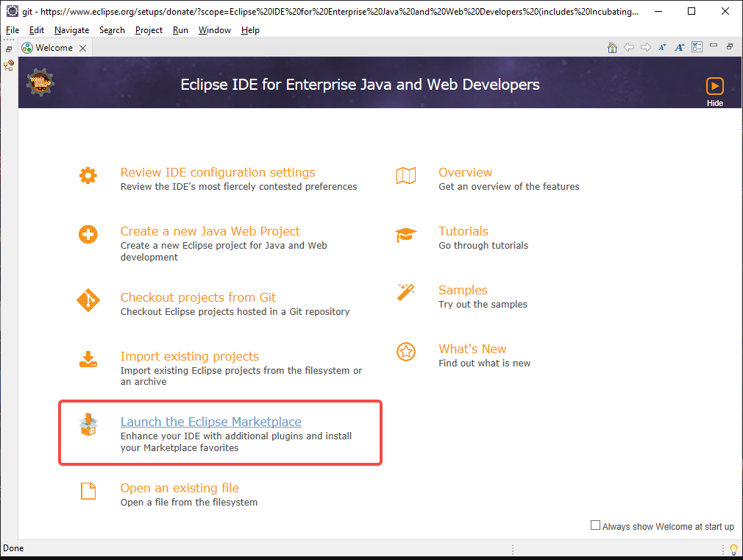Open the Run menu

[x=180, y=30]
